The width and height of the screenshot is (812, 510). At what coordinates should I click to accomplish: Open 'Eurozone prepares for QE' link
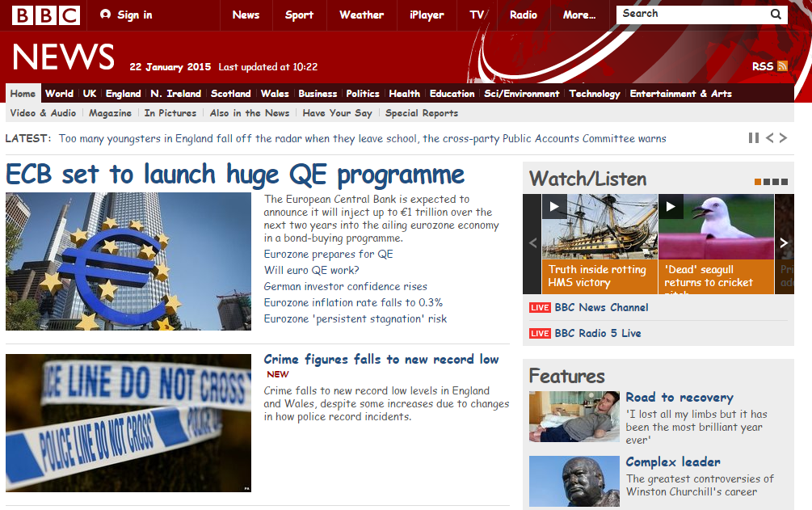pos(328,254)
